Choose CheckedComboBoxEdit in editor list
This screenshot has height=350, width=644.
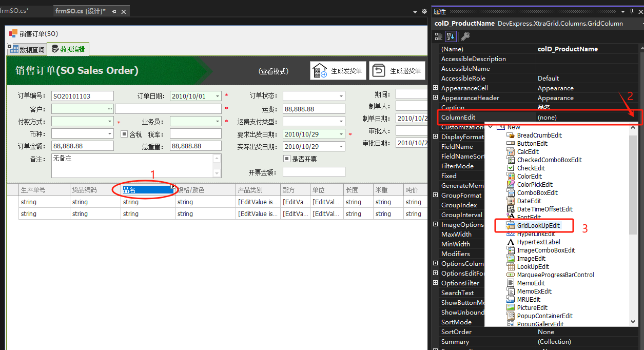coord(549,160)
